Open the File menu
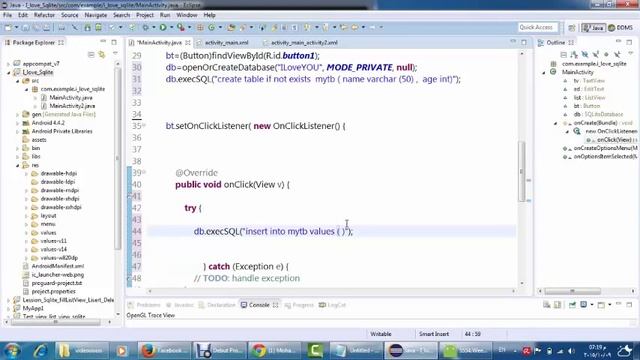The height and width of the screenshot is (360, 640). pyautogui.click(x=7, y=15)
